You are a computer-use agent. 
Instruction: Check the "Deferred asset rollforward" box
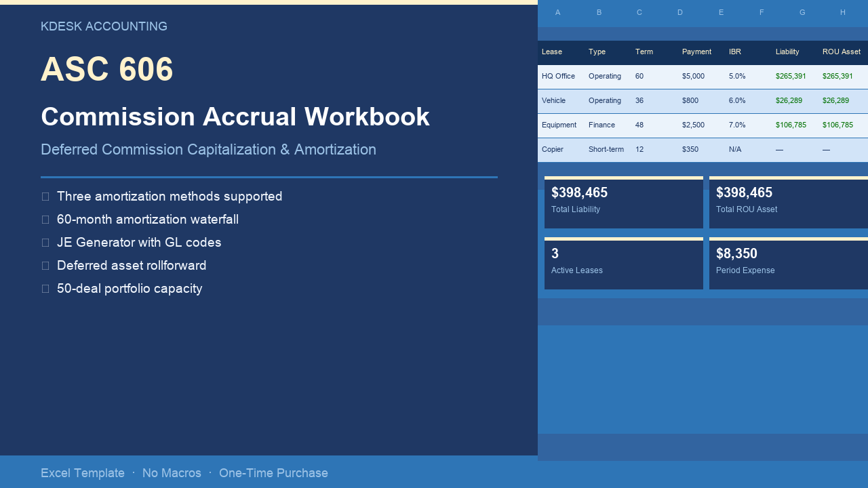click(45, 266)
